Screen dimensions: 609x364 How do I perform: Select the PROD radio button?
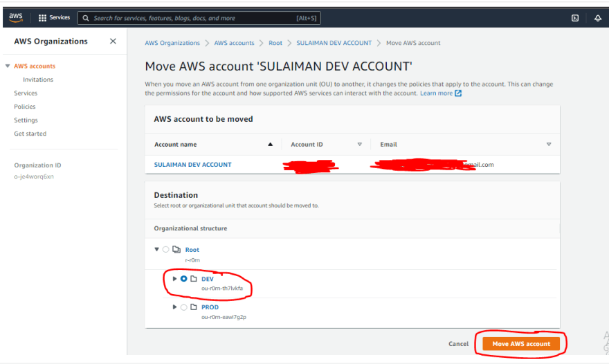tap(183, 307)
